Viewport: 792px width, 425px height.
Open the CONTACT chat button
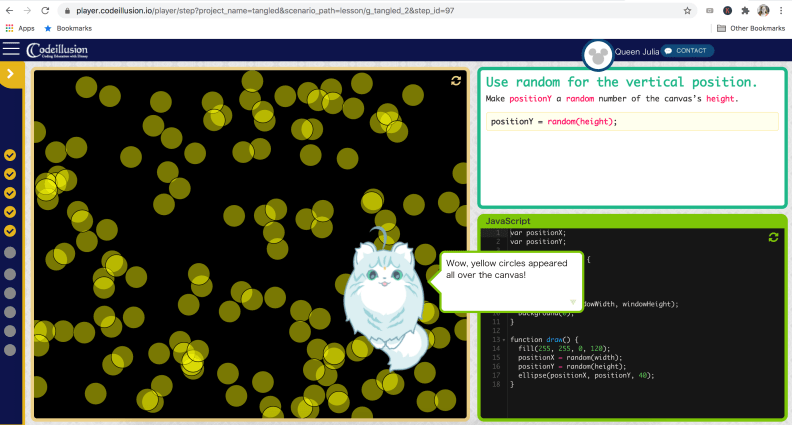(x=687, y=51)
